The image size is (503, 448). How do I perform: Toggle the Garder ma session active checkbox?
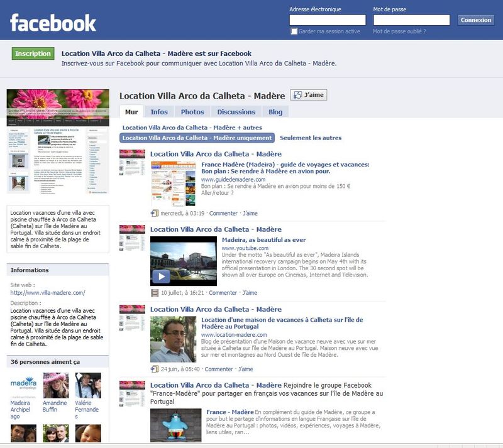tap(294, 31)
